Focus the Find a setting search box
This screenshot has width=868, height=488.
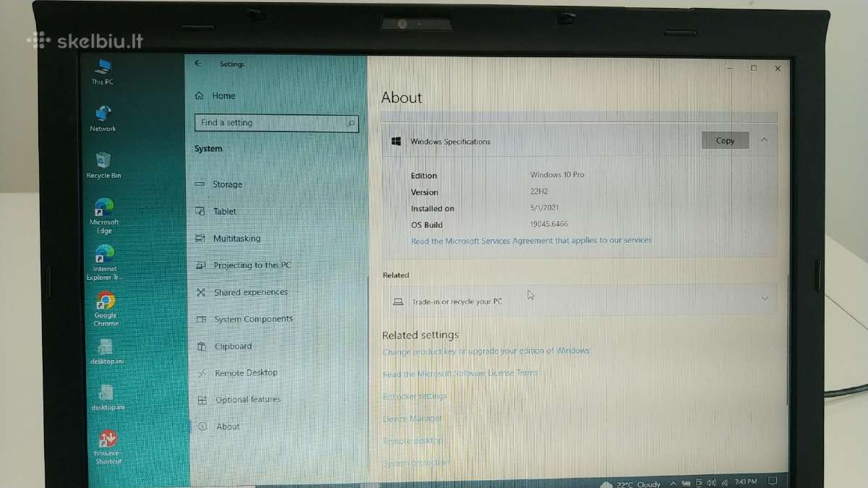pyautogui.click(x=276, y=123)
